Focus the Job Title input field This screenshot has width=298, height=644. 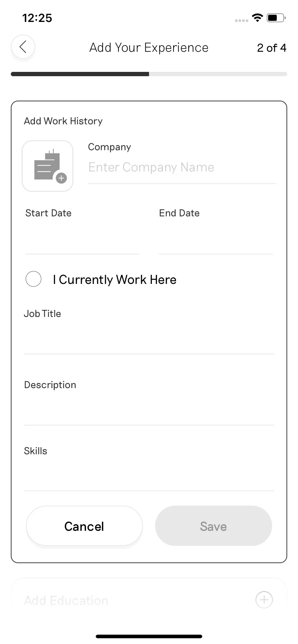pyautogui.click(x=149, y=339)
